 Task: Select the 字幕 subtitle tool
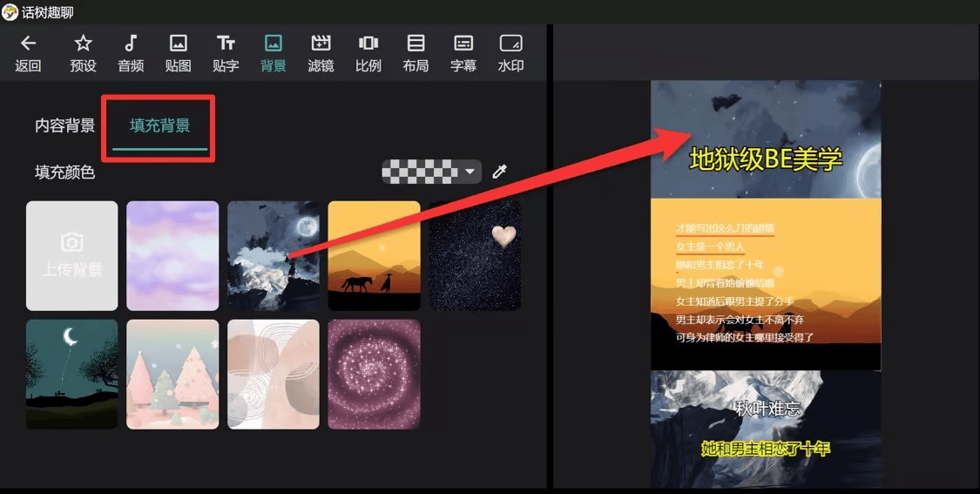point(463,44)
